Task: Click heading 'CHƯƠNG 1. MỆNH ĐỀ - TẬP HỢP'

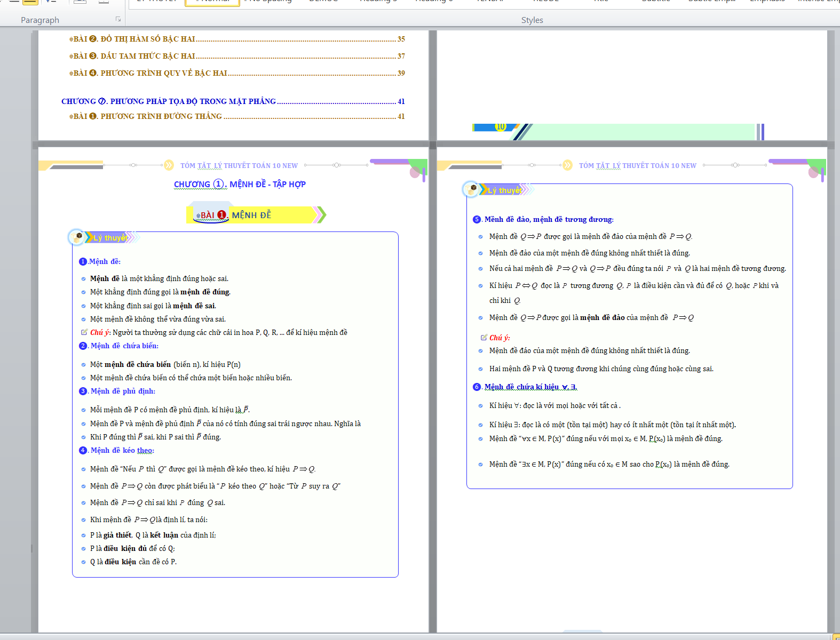Action: tap(240, 184)
